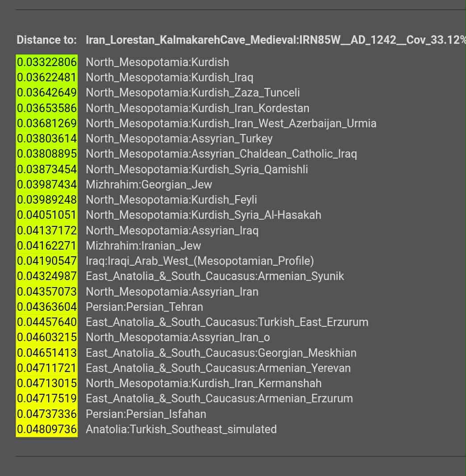Click distance value 0.03803614
The image size is (466, 476).
tap(47, 138)
